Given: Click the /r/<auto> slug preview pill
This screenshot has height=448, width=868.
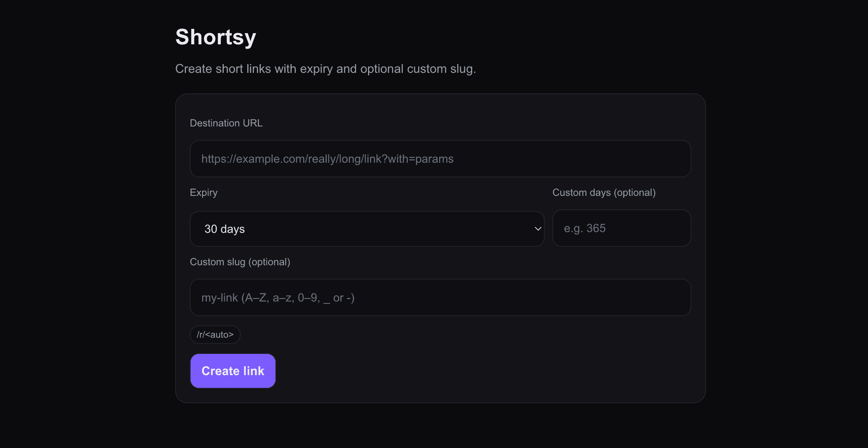Looking at the screenshot, I should point(215,335).
